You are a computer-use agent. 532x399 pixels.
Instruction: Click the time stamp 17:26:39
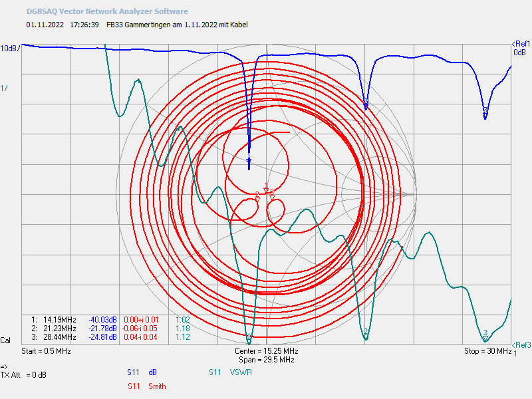[x=84, y=25]
